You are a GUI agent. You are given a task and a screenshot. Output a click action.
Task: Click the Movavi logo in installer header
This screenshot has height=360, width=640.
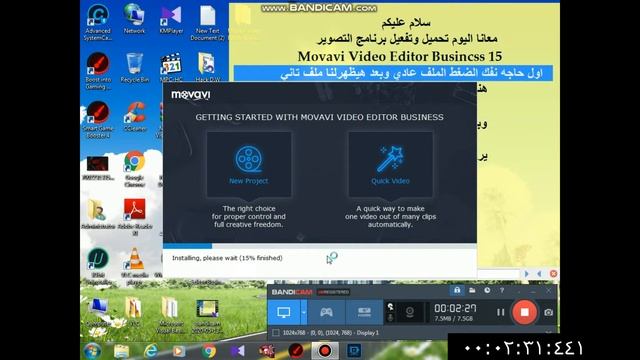(191, 95)
